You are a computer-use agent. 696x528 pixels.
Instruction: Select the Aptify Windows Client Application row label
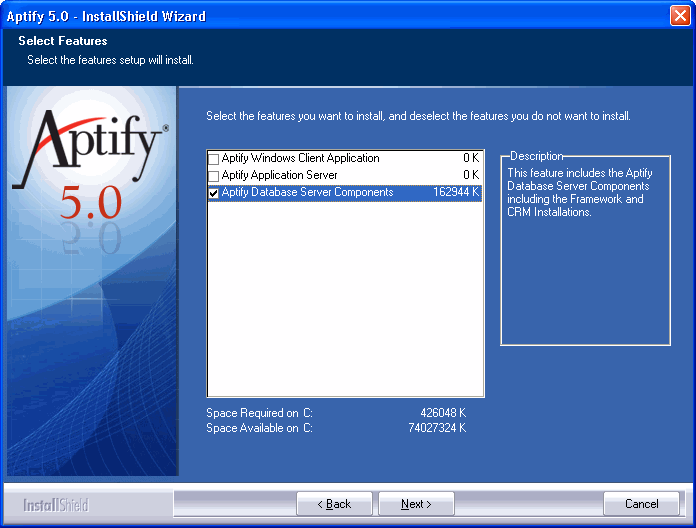tap(301, 158)
